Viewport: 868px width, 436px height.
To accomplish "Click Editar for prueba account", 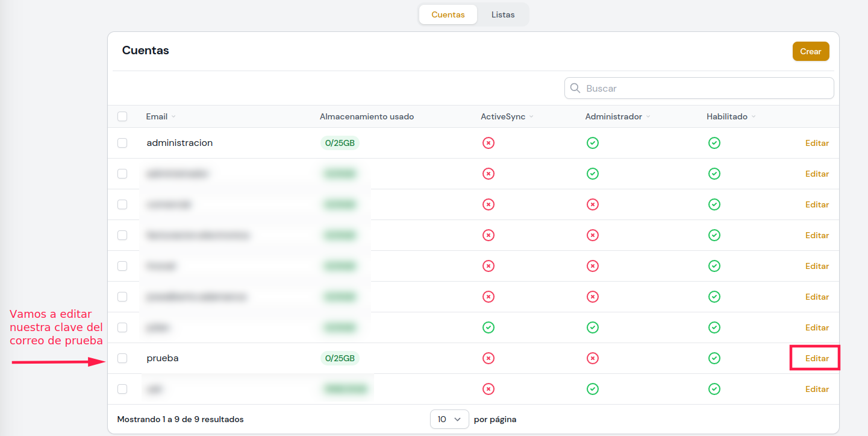I will point(817,358).
